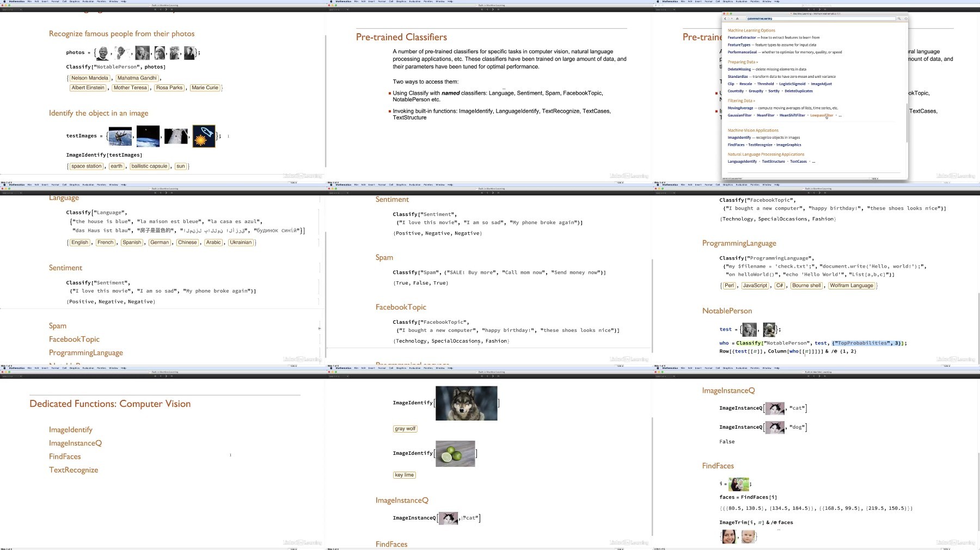Screen dimensions: 980x550
Task: Open the DeleteMissing documentation link
Action: pyautogui.click(x=739, y=69)
